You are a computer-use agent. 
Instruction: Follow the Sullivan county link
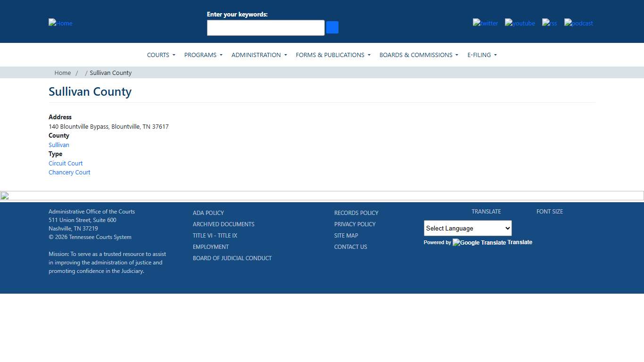(x=59, y=145)
